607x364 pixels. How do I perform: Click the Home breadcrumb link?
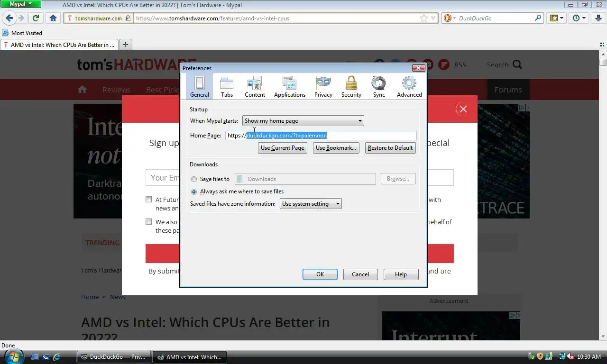click(x=90, y=297)
